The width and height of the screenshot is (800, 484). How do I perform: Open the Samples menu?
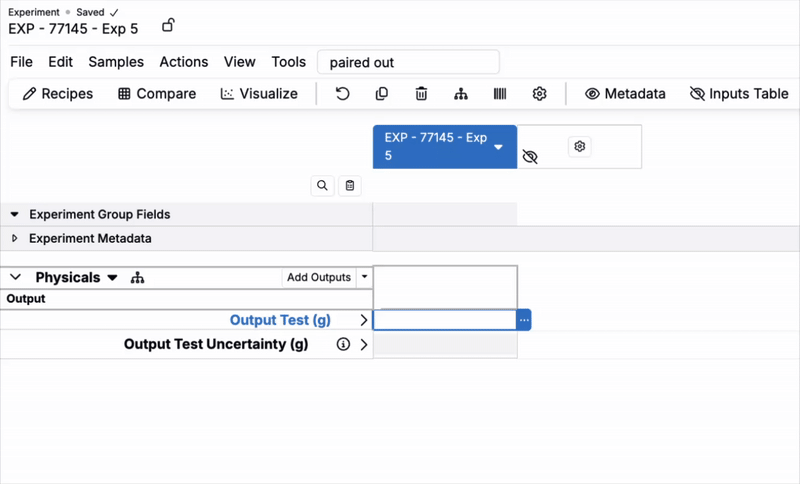coord(116,62)
